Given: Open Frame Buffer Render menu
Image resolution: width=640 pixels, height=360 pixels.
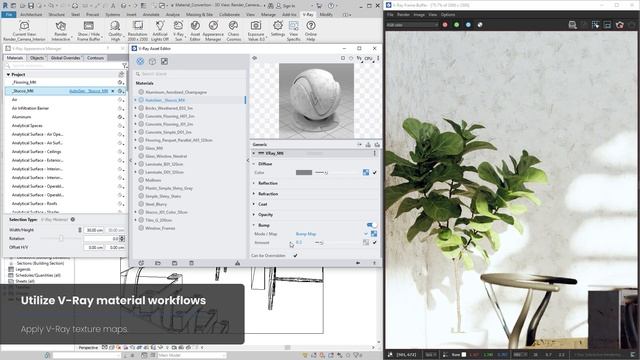Looking at the screenshot, I should coord(403,14).
